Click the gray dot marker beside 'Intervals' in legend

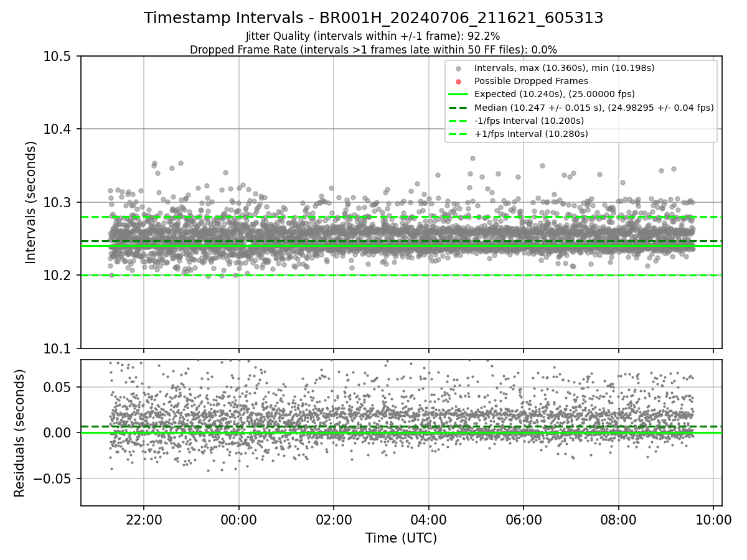[459, 68]
